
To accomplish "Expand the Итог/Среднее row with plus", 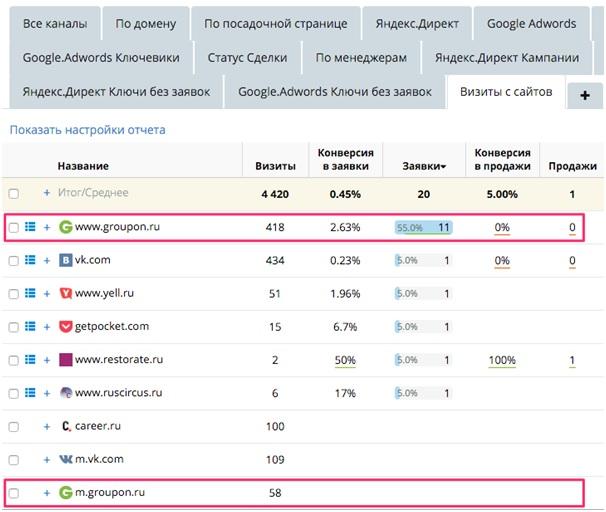I will pyautogui.click(x=47, y=193).
